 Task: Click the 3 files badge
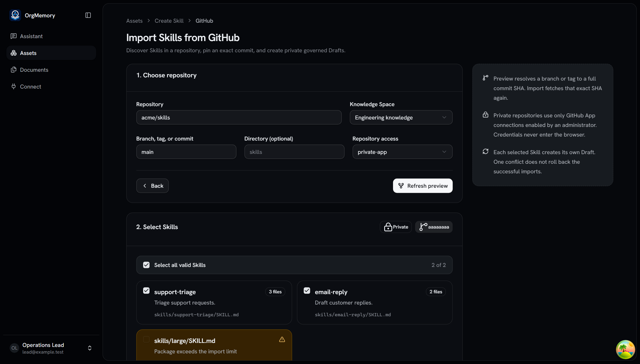point(275,292)
